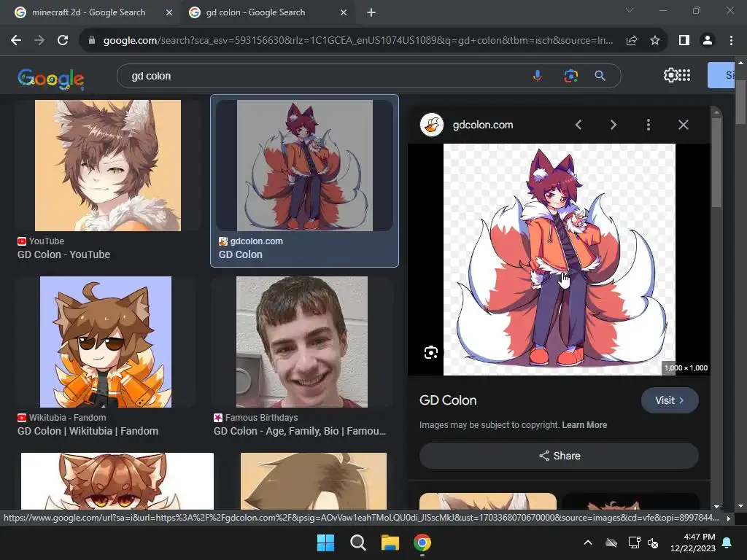
Task: Search by image with Google Lens
Action: 570,76
